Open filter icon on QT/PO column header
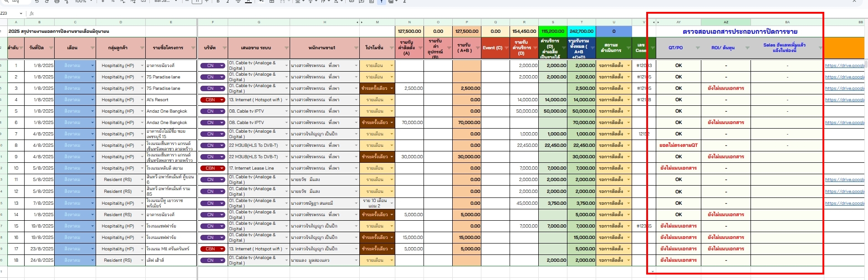This screenshot has height=280, width=868. (697, 48)
